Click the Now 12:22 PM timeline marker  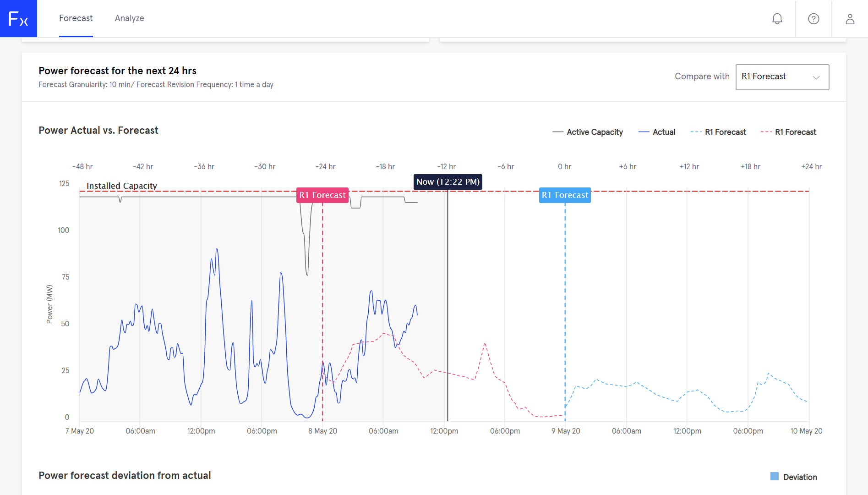[x=448, y=181]
